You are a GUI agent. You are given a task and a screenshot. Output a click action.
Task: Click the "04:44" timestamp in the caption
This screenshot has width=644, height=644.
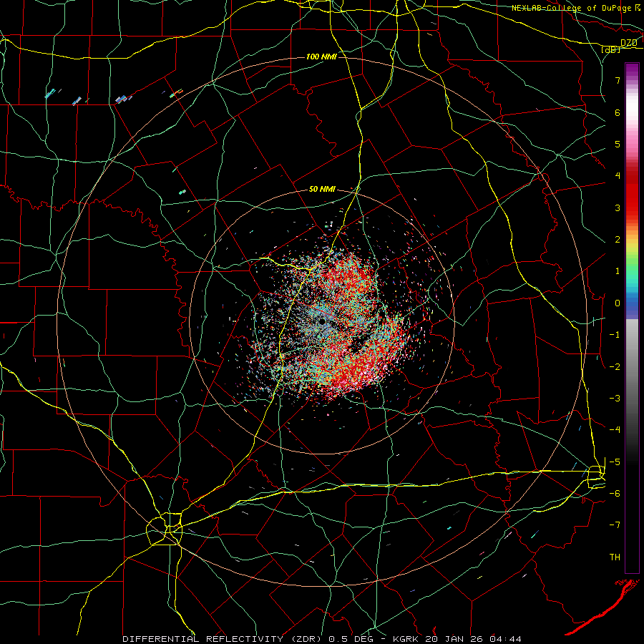coord(506,639)
